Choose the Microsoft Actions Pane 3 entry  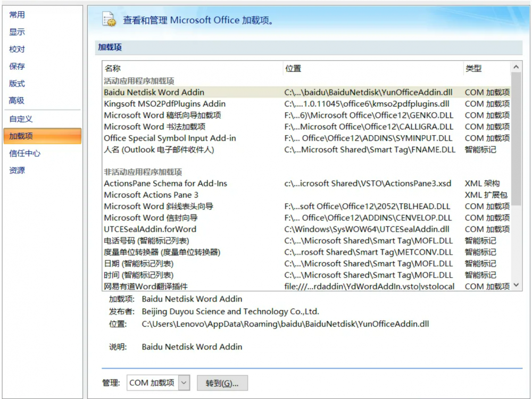point(306,195)
